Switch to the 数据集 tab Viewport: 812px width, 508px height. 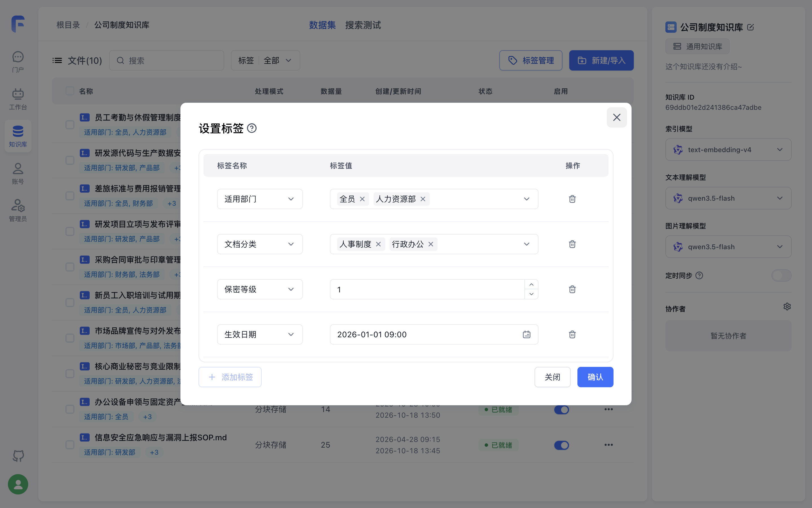pyautogui.click(x=322, y=25)
